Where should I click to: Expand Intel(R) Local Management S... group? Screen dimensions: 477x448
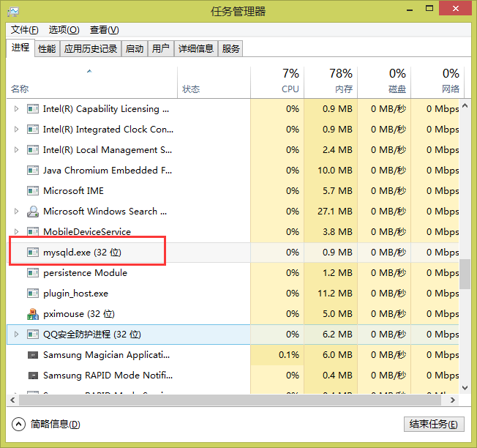pos(16,150)
